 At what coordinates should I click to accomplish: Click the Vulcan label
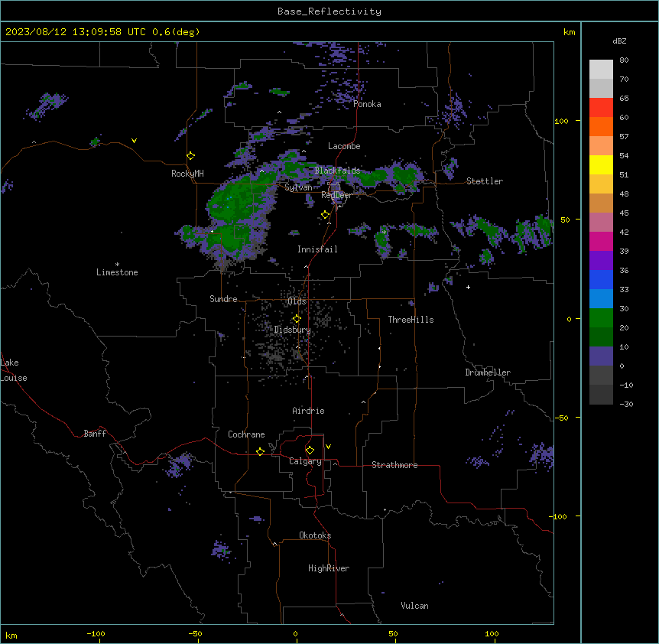click(x=414, y=606)
